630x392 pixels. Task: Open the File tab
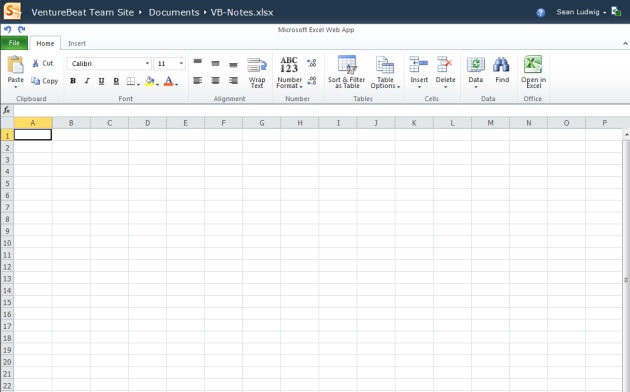pos(14,43)
